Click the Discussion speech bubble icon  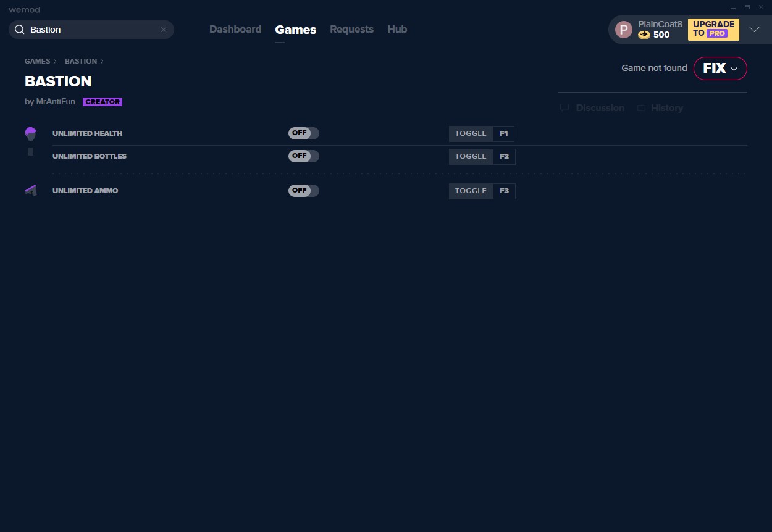[564, 108]
